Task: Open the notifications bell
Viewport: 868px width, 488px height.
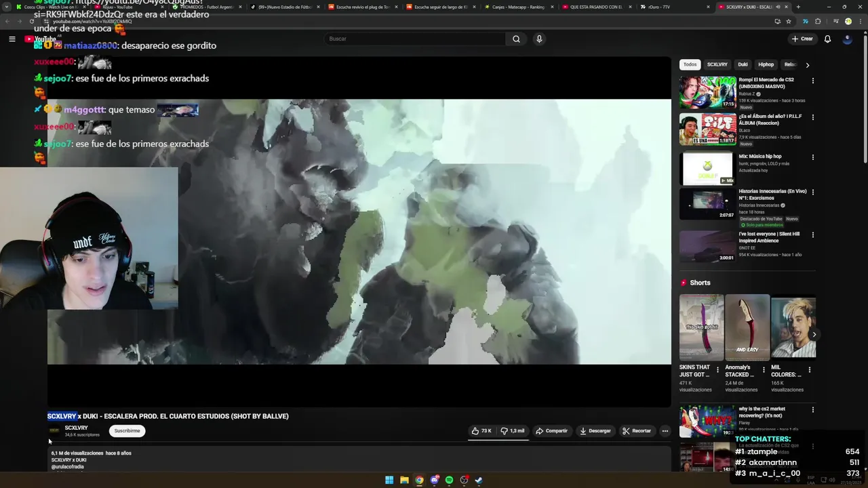Action: [827, 39]
